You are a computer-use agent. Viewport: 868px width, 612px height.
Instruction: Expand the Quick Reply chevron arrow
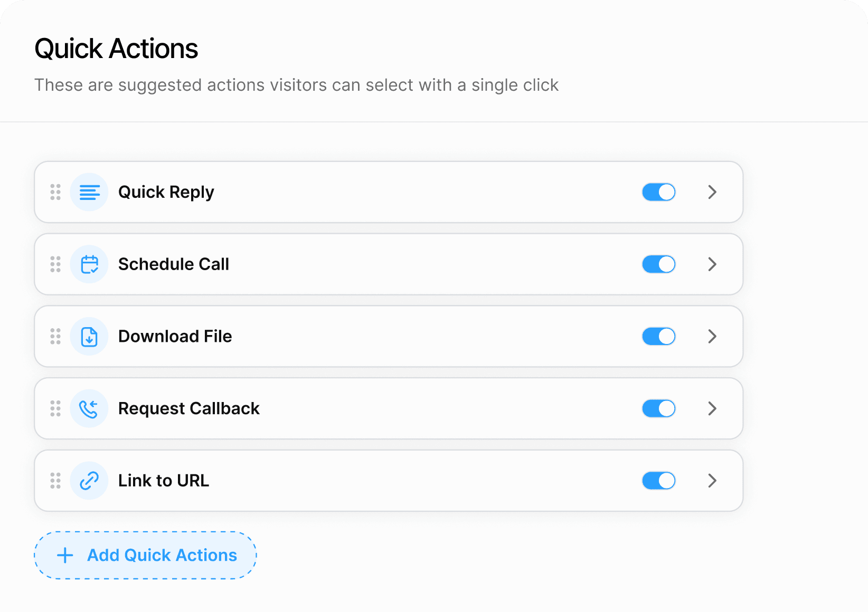pos(712,193)
